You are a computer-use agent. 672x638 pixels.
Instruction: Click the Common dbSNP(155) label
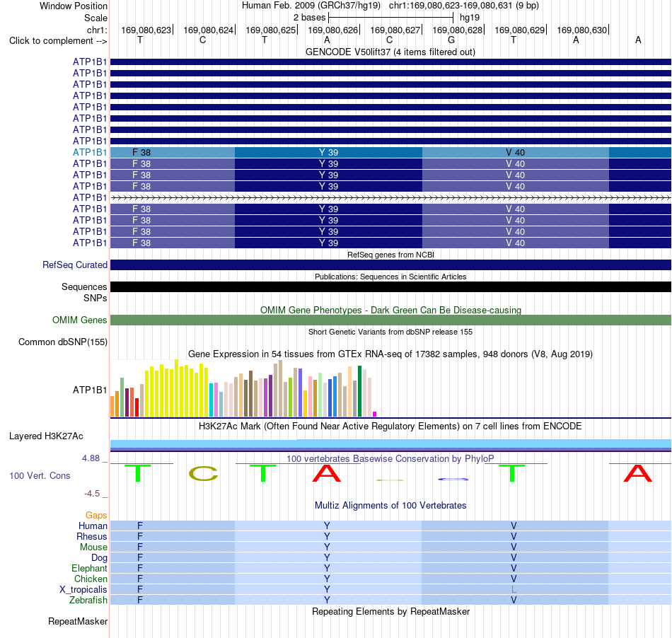pyautogui.click(x=63, y=342)
